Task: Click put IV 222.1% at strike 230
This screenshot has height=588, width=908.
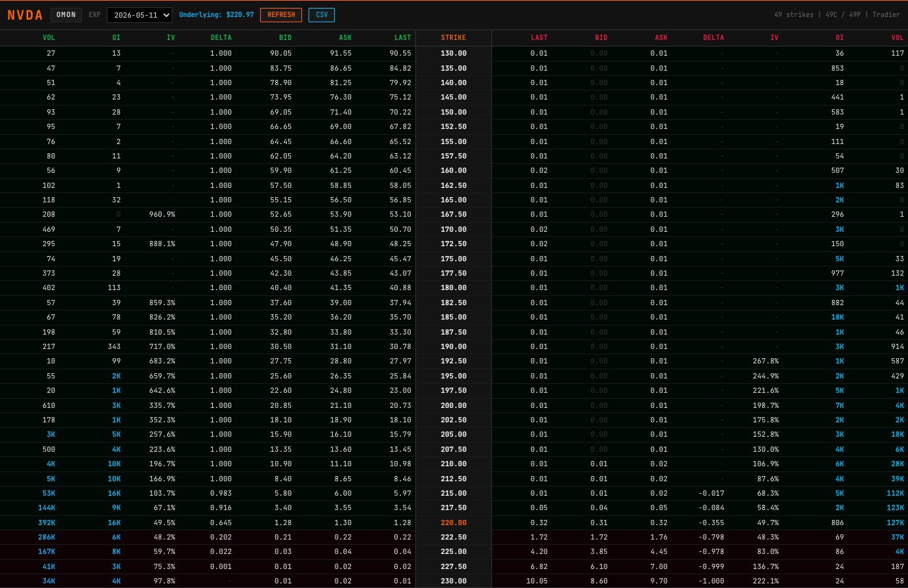Action: click(765, 581)
